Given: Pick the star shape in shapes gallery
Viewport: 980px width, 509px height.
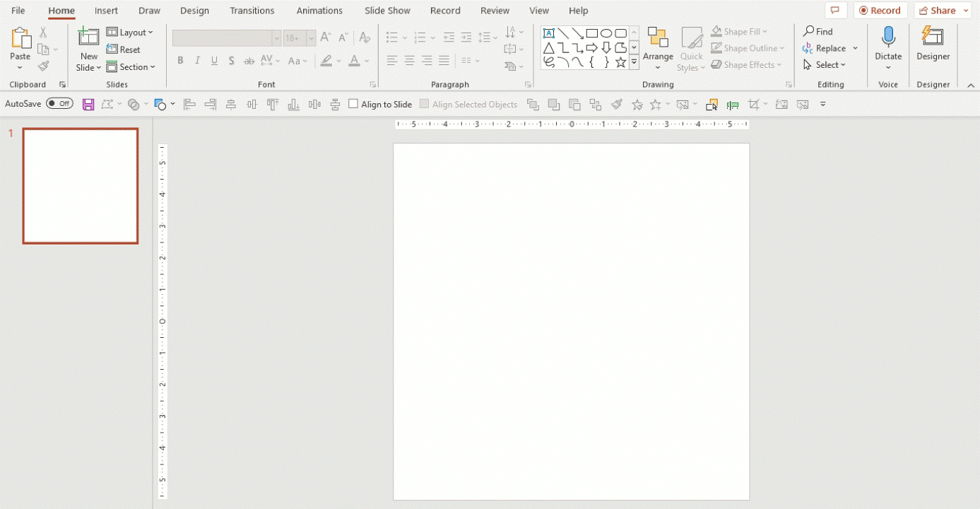Looking at the screenshot, I should pyautogui.click(x=620, y=63).
